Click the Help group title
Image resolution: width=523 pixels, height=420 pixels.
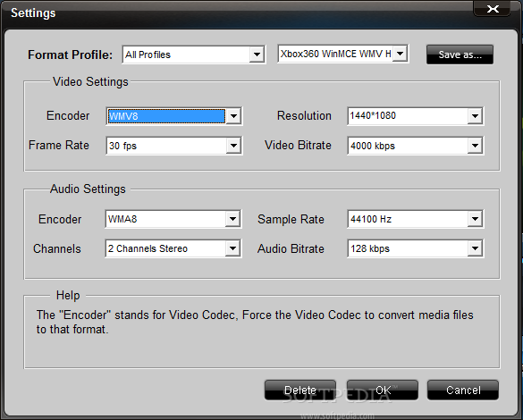[68, 295]
